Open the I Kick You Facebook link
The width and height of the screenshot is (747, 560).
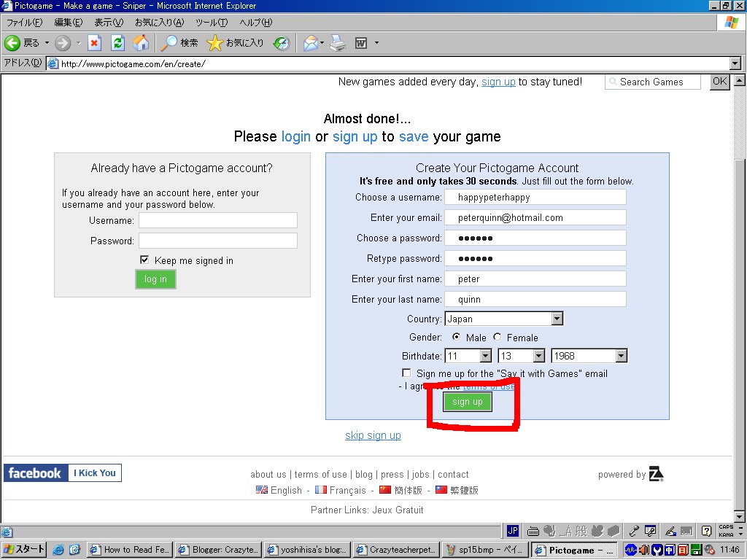[x=95, y=472]
